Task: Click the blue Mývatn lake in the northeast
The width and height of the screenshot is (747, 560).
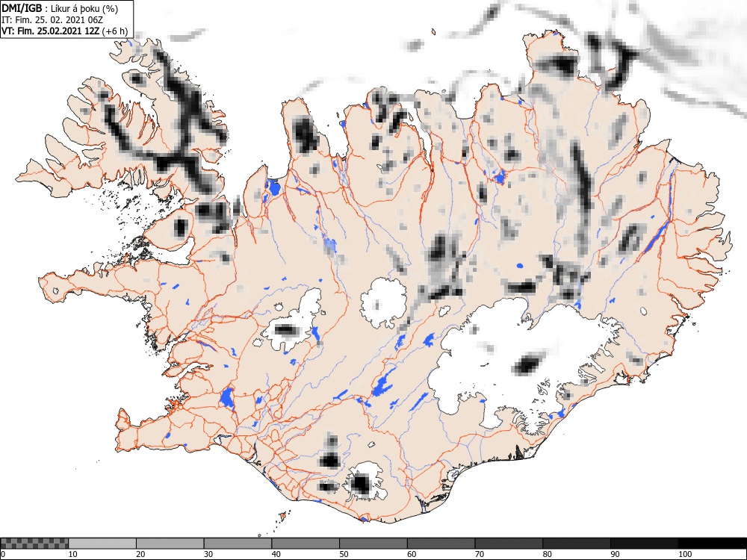Action: 499,177
